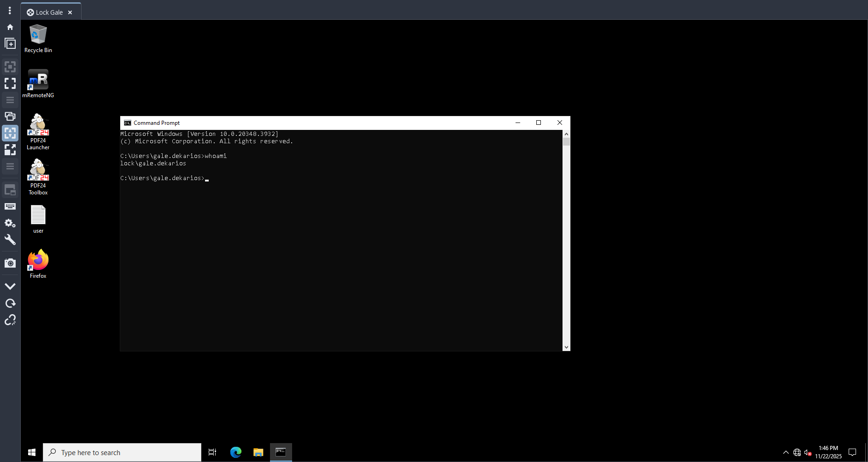This screenshot has width=868, height=462.
Task: Take a screenshot with the camera icon
Action: tap(10, 263)
